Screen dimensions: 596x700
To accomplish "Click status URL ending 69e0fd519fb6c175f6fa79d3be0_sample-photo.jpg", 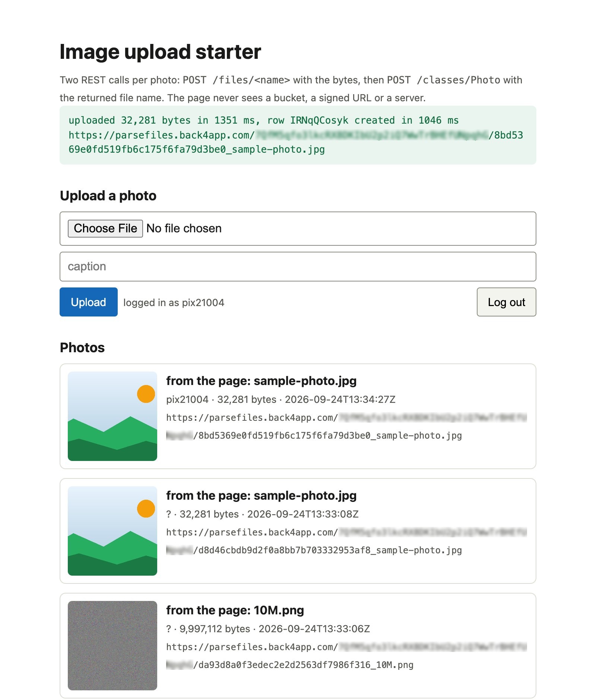I will (x=296, y=142).
